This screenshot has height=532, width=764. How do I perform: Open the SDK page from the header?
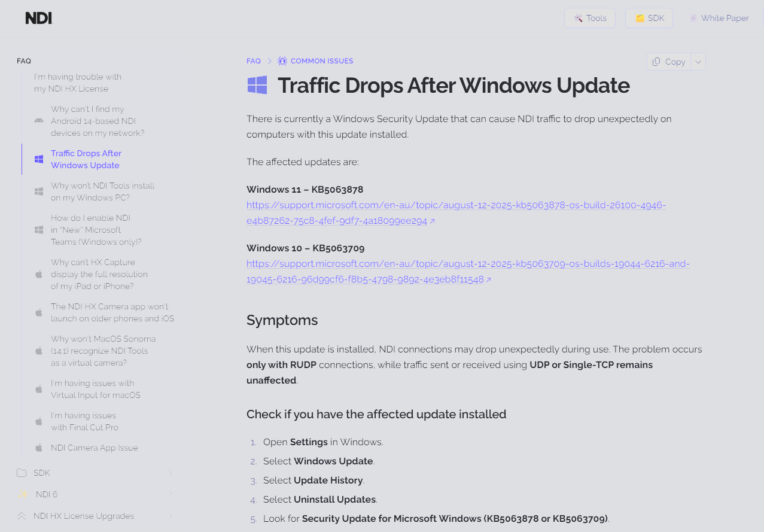pos(649,18)
